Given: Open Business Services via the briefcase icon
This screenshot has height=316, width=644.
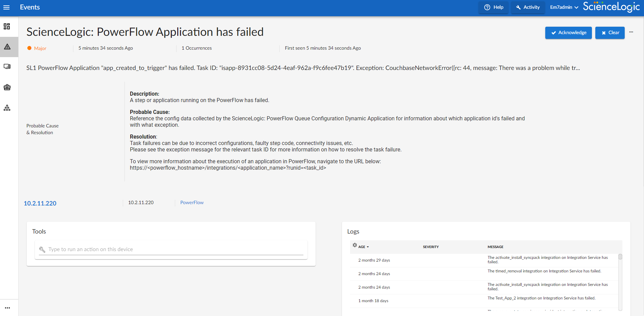Looking at the screenshot, I should (7, 87).
